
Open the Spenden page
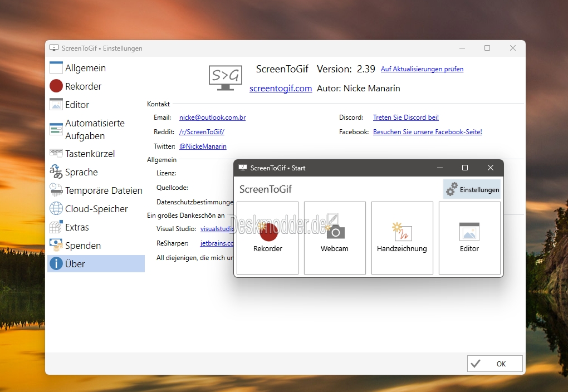[x=83, y=246]
